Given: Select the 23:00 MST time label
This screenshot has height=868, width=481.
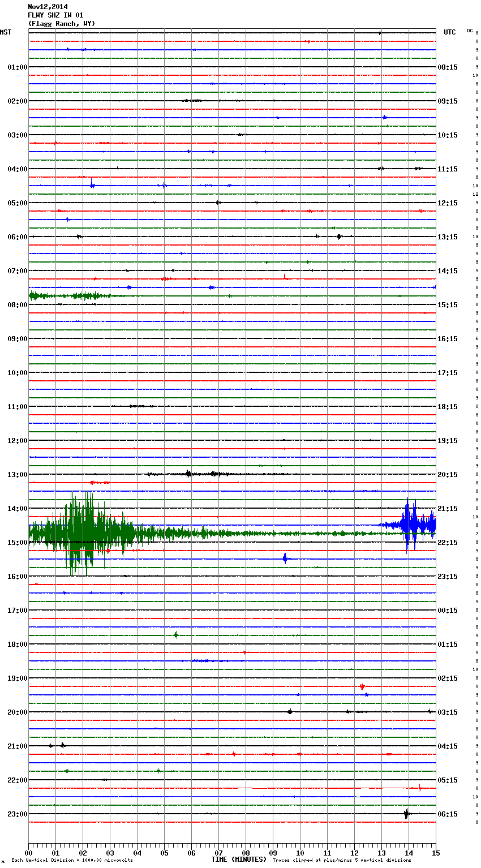Looking at the screenshot, I should (x=17, y=814).
